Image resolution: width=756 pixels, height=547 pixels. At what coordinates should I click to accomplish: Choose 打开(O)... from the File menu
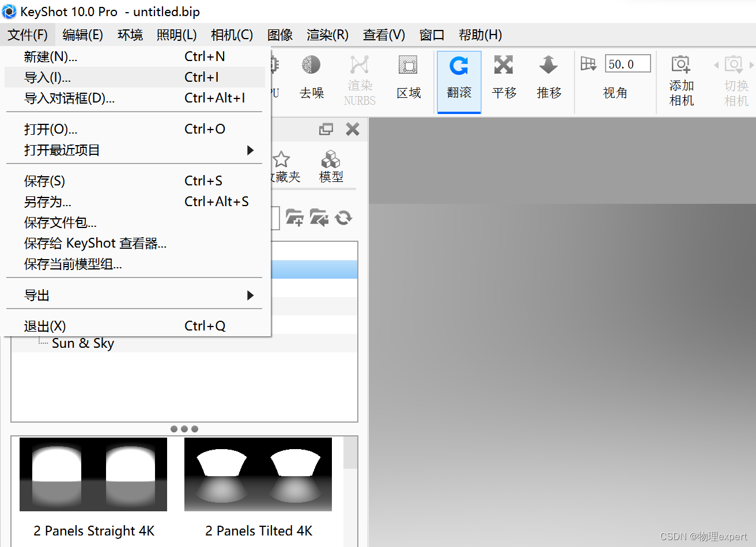[x=134, y=129]
